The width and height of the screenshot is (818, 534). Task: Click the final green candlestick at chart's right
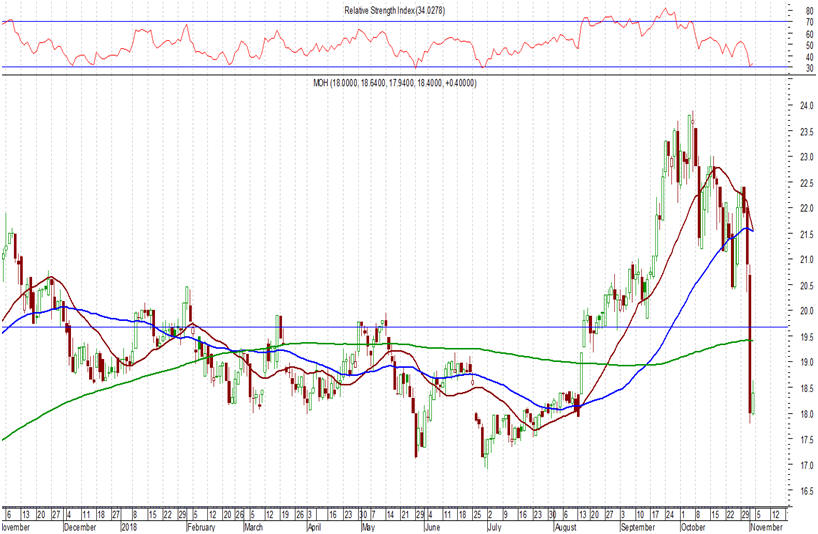(754, 398)
